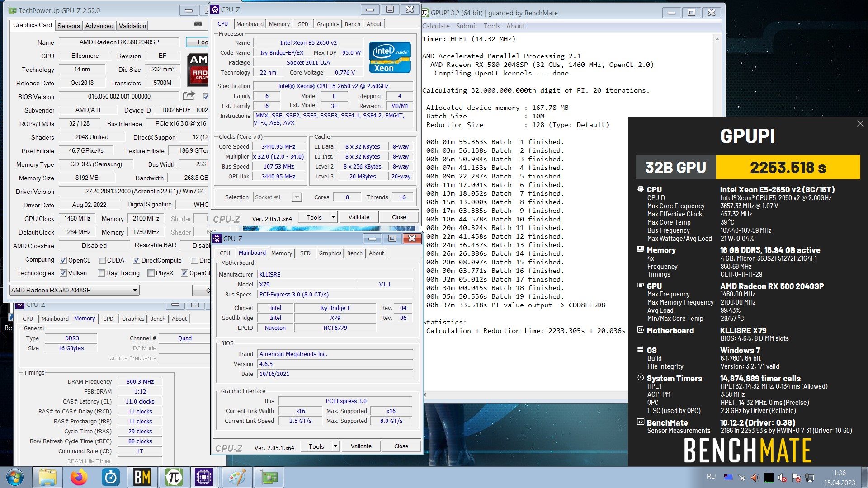868x488 pixels.
Task: Open the SPD tab in upper CPU-Z window
Action: click(x=303, y=24)
